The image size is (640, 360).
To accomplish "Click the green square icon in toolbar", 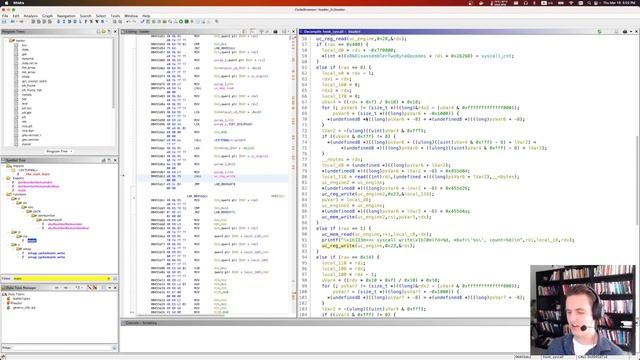I will click(x=187, y=21).
